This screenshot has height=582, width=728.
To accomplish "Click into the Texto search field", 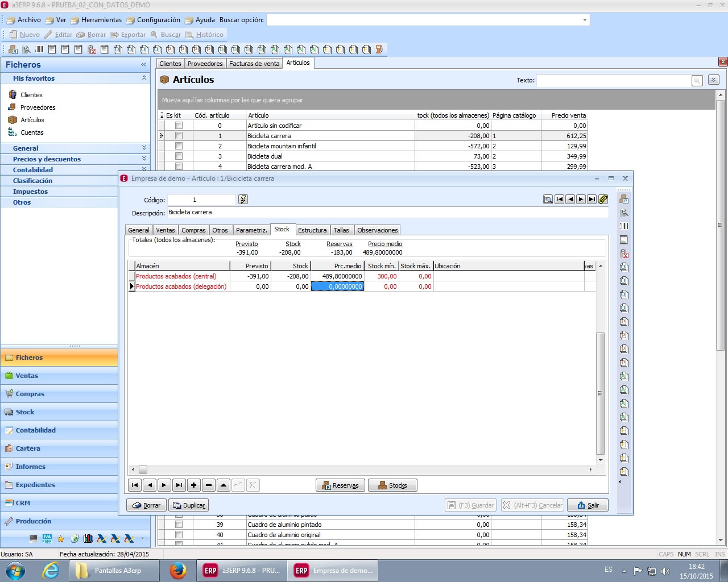I will pyautogui.click(x=613, y=80).
